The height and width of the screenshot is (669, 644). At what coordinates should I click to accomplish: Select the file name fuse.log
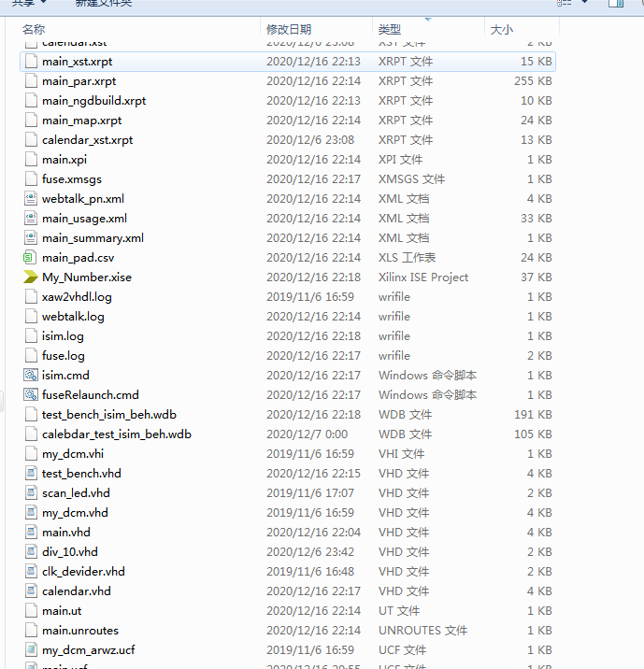tap(64, 356)
